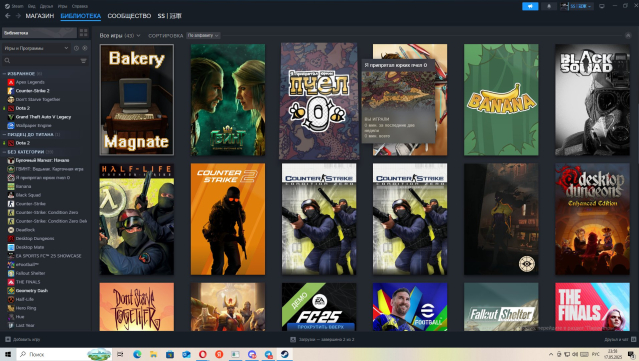Click the Don't Starve Together sidebar icon
Viewport: 639px width, 361px height.
pos(11,99)
